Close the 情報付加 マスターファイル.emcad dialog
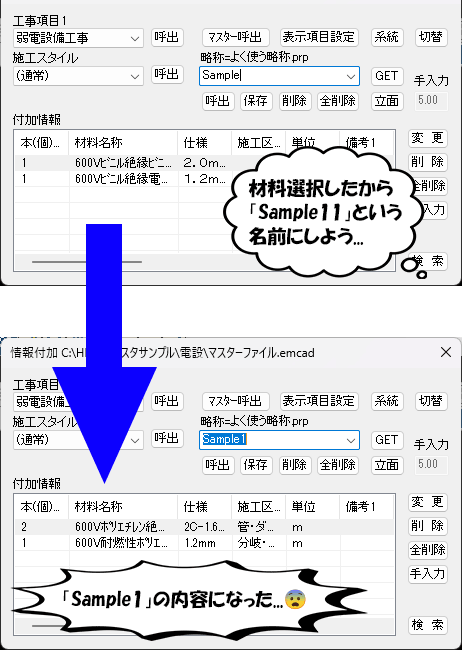462x650 pixels. point(446,352)
